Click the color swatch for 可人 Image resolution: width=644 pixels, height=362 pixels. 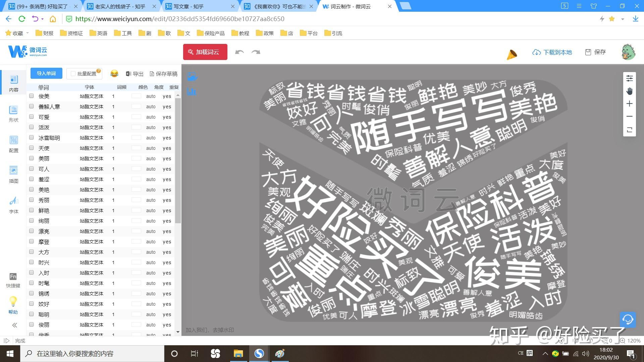(x=136, y=169)
